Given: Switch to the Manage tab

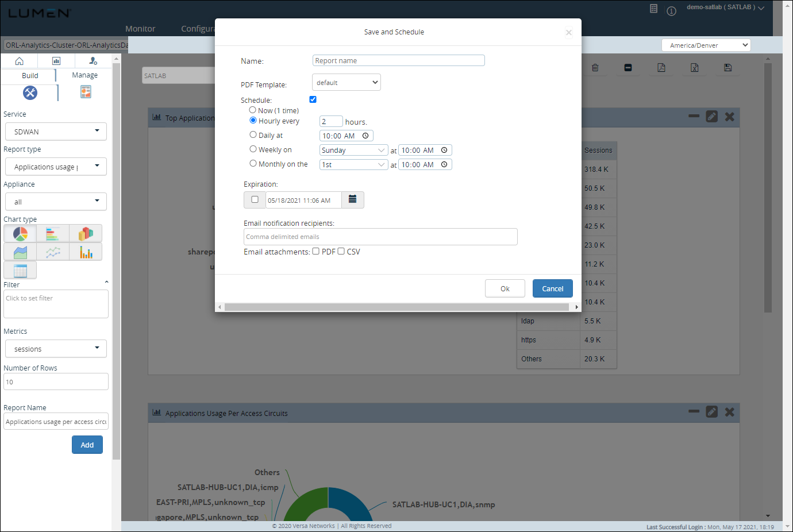Looking at the screenshot, I should 84,75.
